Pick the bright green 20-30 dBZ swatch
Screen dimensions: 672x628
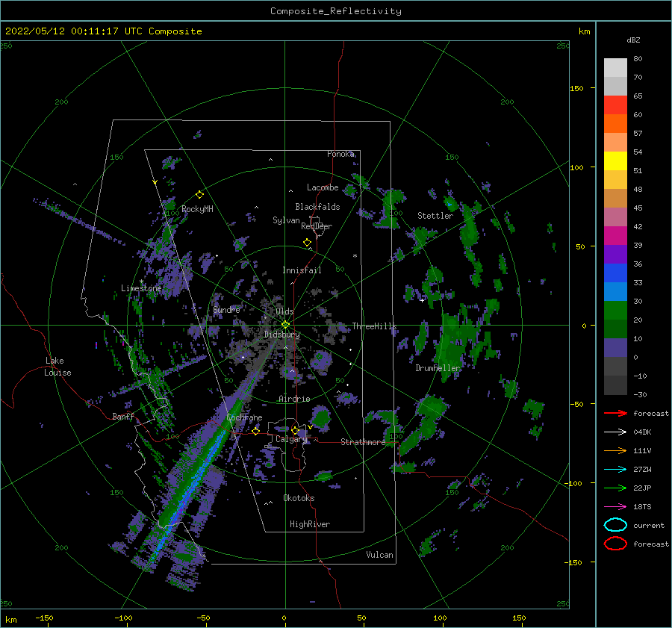tap(615, 310)
